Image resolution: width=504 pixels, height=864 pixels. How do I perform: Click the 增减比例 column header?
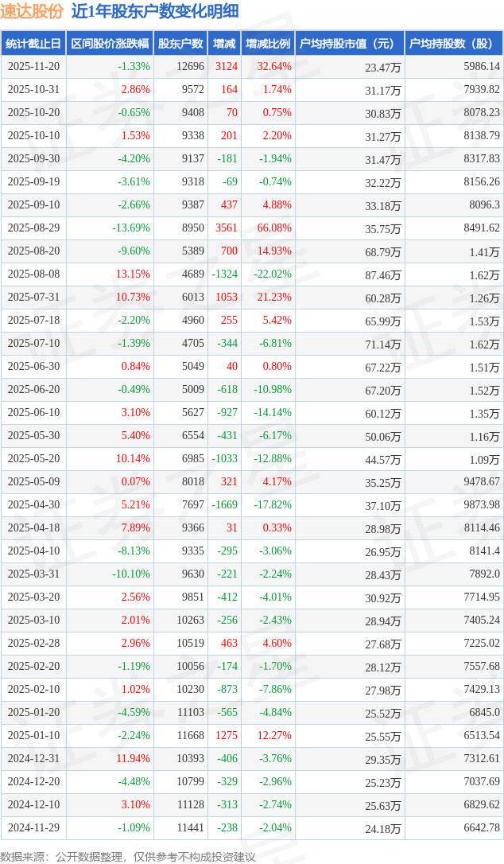pyautogui.click(x=267, y=44)
